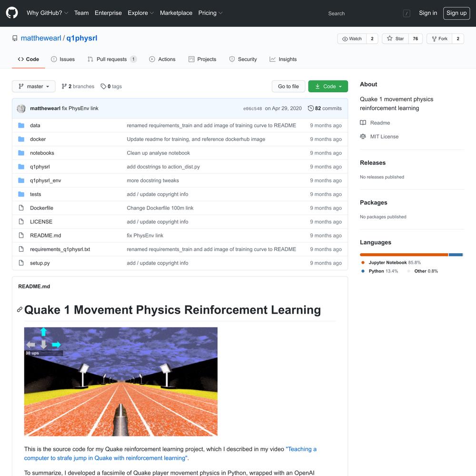Switch to the Code tab
Image resolution: width=476 pixels, height=476 pixels.
(x=29, y=59)
